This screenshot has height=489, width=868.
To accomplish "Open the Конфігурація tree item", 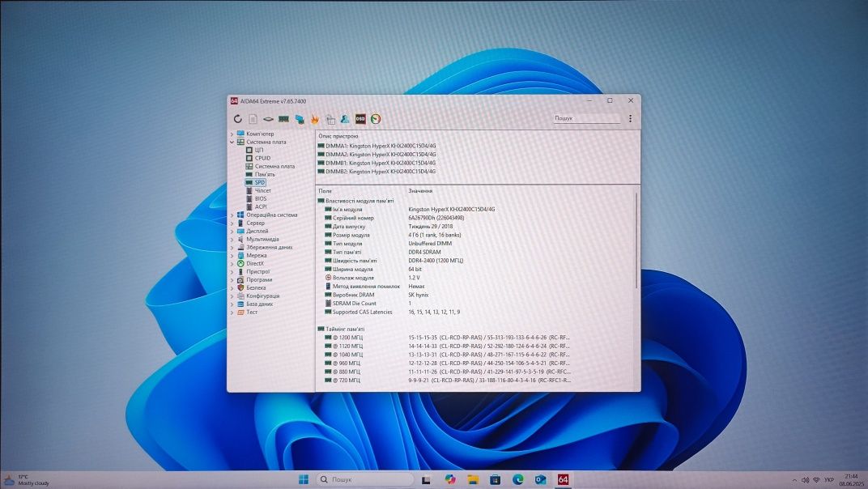I will point(258,296).
